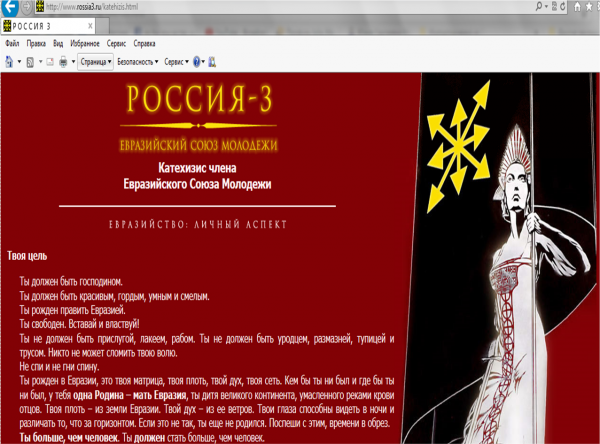Click the РОССИЯ-3 golden logo heading
The height and width of the screenshot is (444, 600).
point(199,99)
